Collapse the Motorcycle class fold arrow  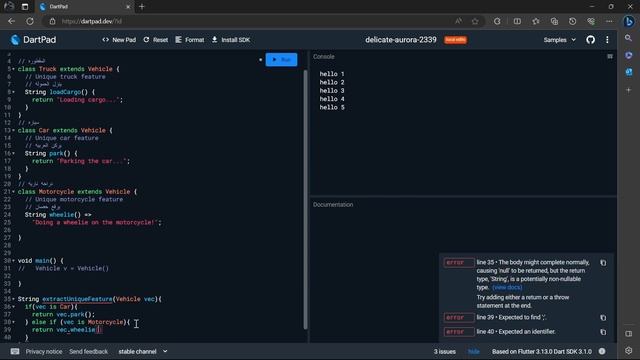[13, 192]
